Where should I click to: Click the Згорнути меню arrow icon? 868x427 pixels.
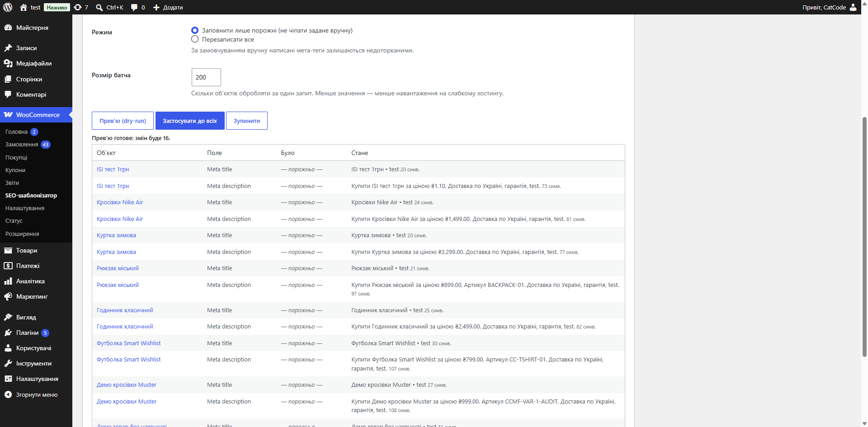[8, 394]
